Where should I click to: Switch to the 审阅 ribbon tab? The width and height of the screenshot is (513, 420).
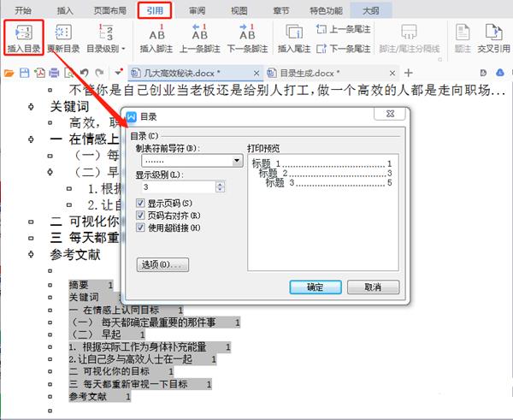[x=197, y=10]
